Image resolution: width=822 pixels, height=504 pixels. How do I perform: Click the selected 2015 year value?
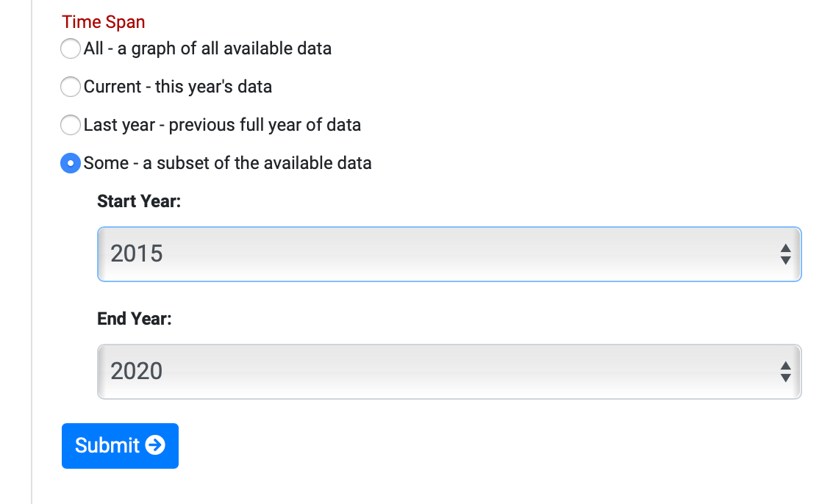click(x=137, y=254)
